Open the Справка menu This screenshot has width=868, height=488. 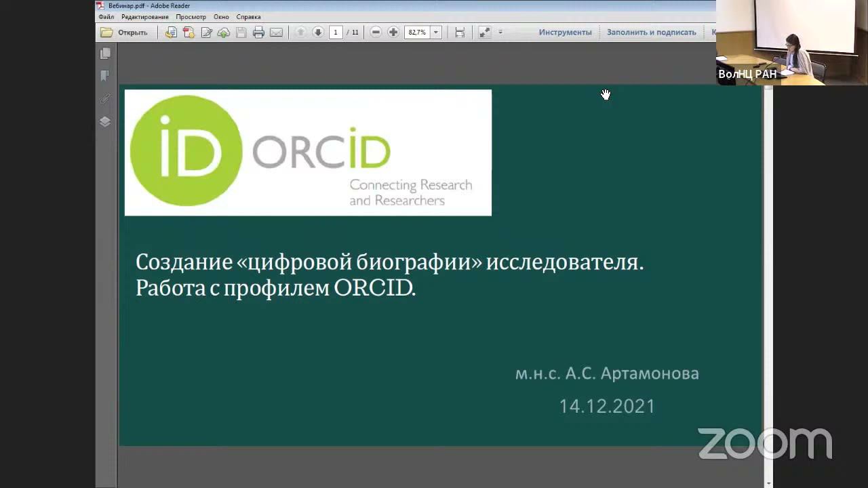pos(248,17)
